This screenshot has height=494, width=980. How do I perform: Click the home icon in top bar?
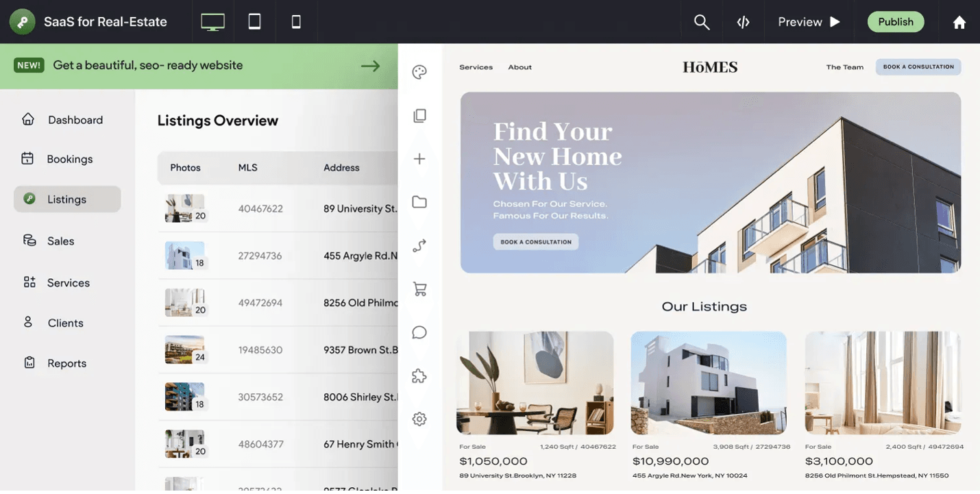958,21
